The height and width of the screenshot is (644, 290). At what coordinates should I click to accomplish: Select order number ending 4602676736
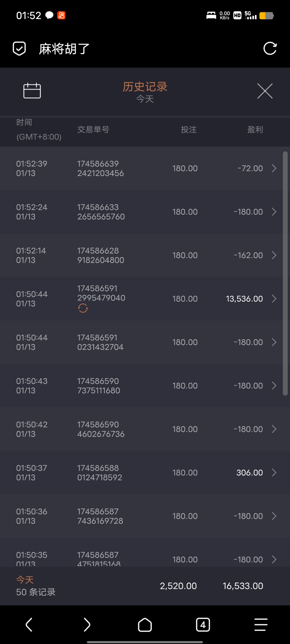[101, 429]
